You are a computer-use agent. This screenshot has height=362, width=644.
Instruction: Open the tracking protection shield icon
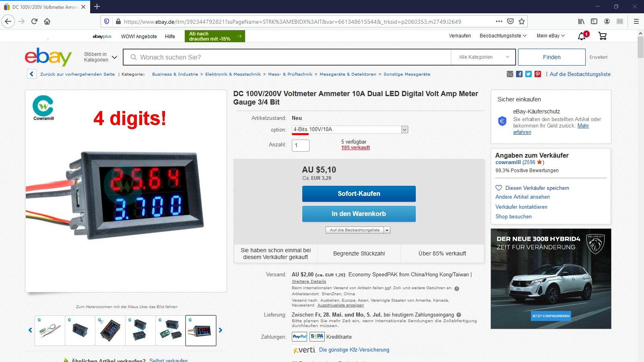(x=107, y=21)
